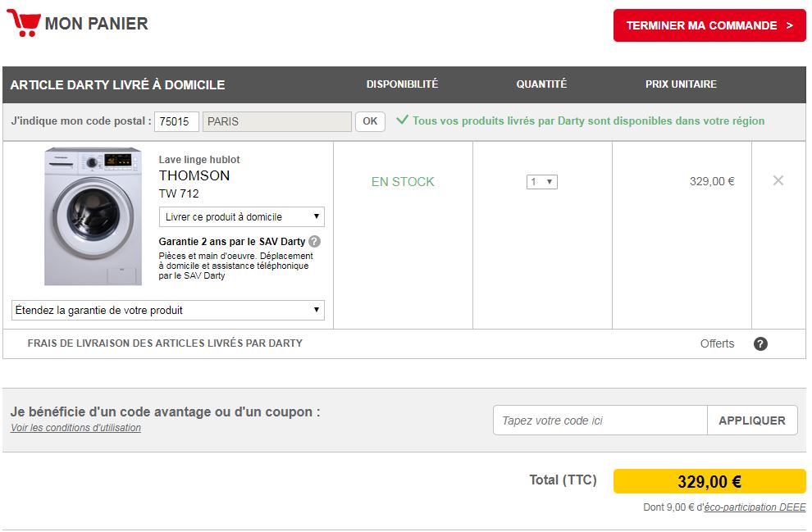Open the washing machine product image
812x532 pixels.
[x=93, y=216]
